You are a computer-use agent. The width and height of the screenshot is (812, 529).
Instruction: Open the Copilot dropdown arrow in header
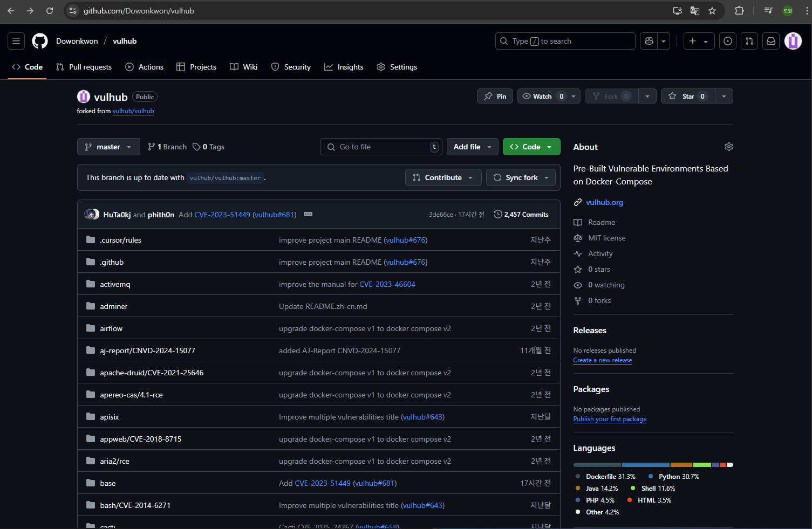pos(664,41)
